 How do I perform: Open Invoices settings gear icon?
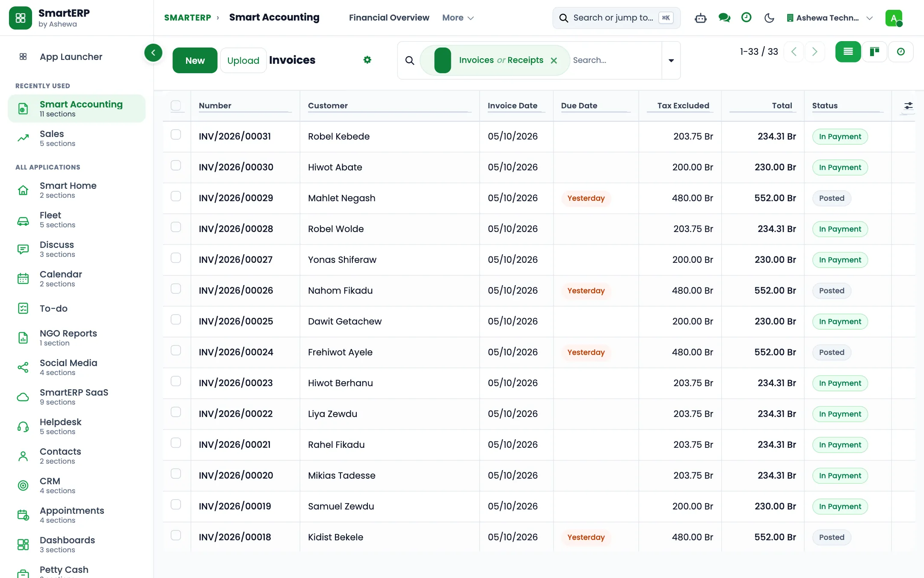click(x=367, y=60)
